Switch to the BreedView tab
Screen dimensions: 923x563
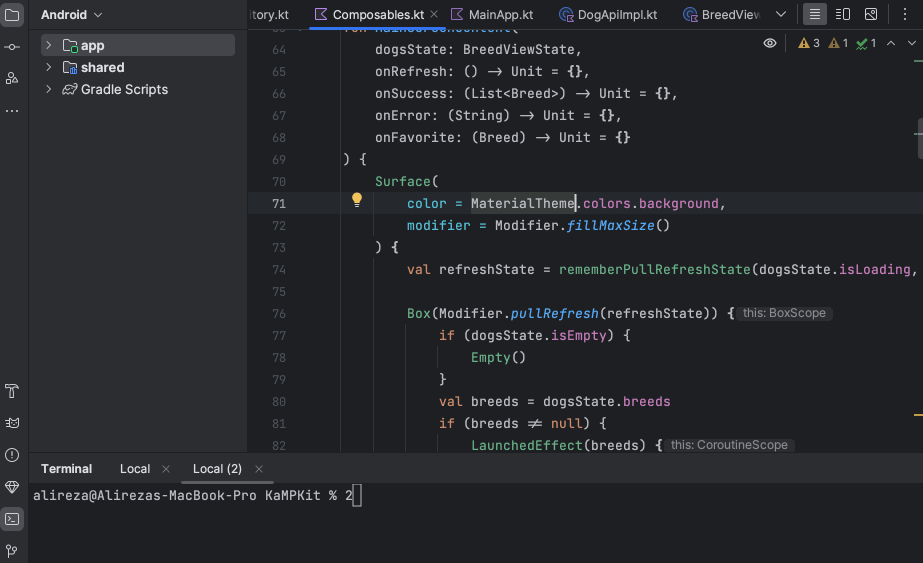(722, 15)
